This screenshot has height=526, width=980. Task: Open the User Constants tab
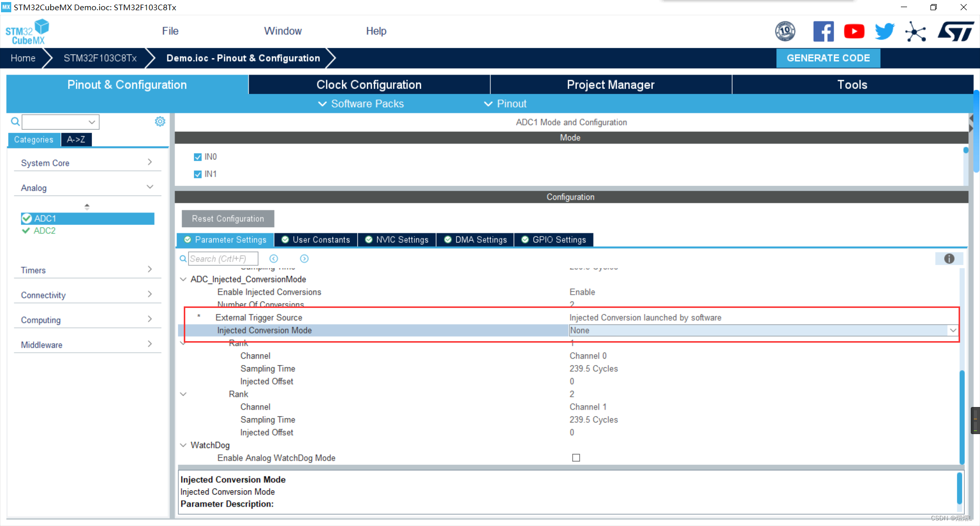(x=316, y=240)
